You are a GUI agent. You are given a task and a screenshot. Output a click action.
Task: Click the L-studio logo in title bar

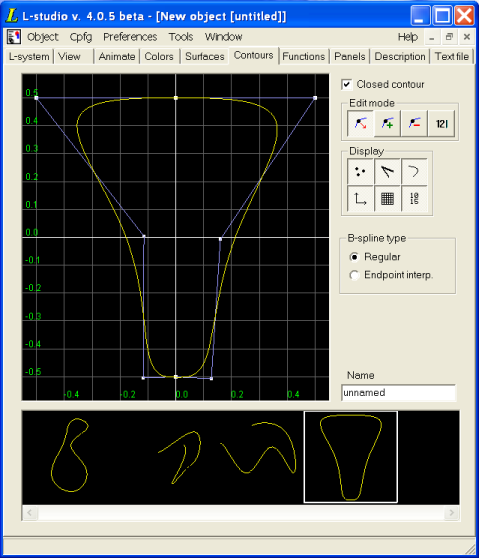click(x=12, y=16)
